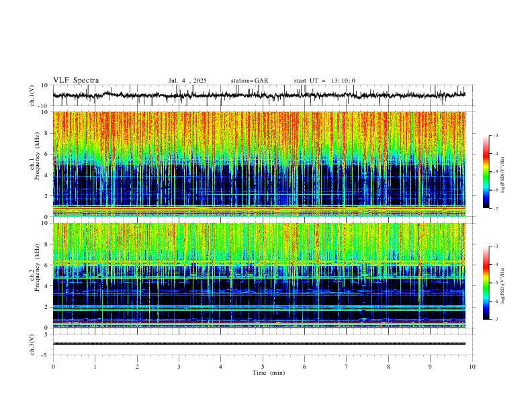This screenshot has height=411, width=532.
Task: Click time axis tick label "7"
Action: 347,367
